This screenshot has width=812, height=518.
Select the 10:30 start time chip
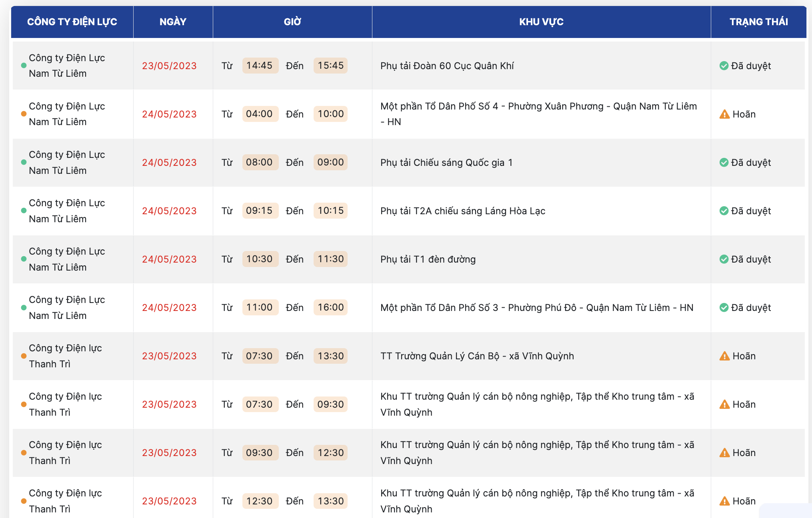(260, 259)
